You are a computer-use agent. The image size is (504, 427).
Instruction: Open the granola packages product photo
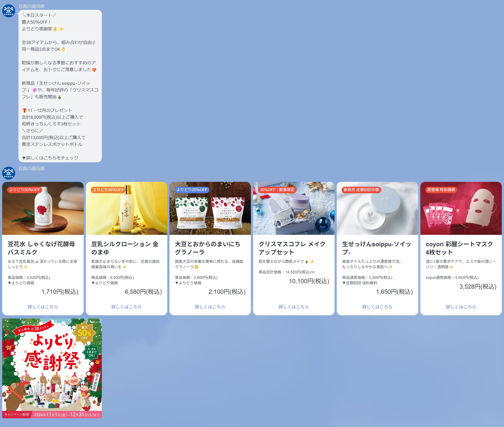coord(210,208)
